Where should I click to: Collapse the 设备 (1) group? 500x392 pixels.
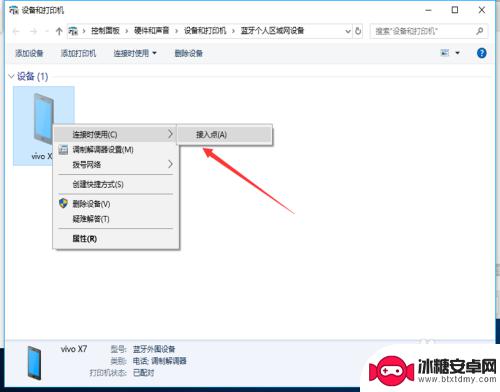coord(11,76)
